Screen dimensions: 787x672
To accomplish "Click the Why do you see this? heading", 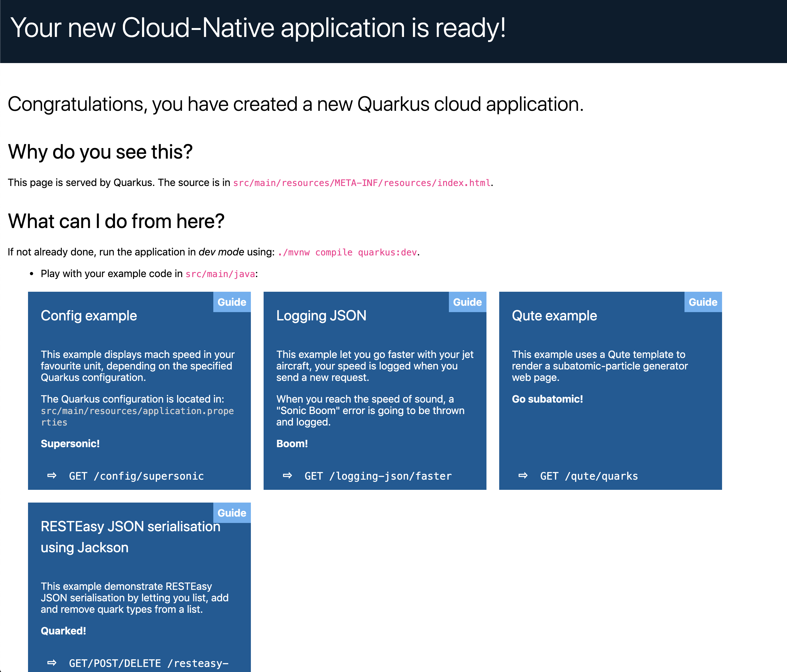I will click(100, 152).
